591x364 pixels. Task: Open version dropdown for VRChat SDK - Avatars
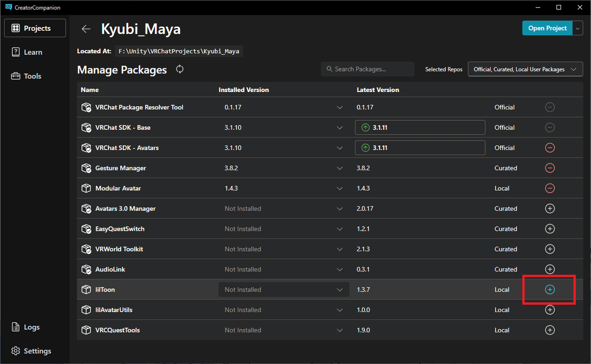pyautogui.click(x=339, y=148)
